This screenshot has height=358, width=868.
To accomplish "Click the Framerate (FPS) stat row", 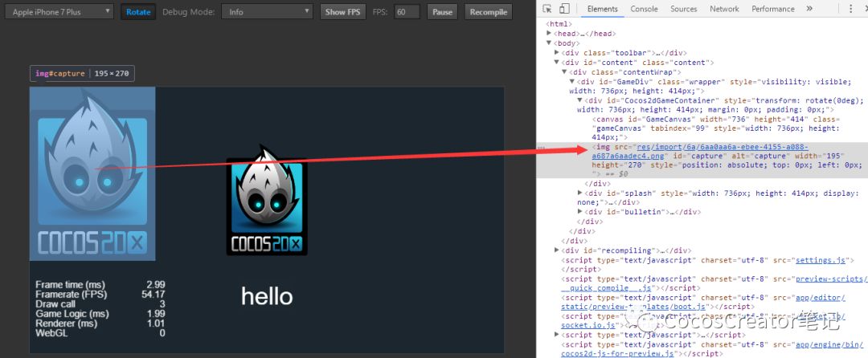I will click(x=100, y=294).
